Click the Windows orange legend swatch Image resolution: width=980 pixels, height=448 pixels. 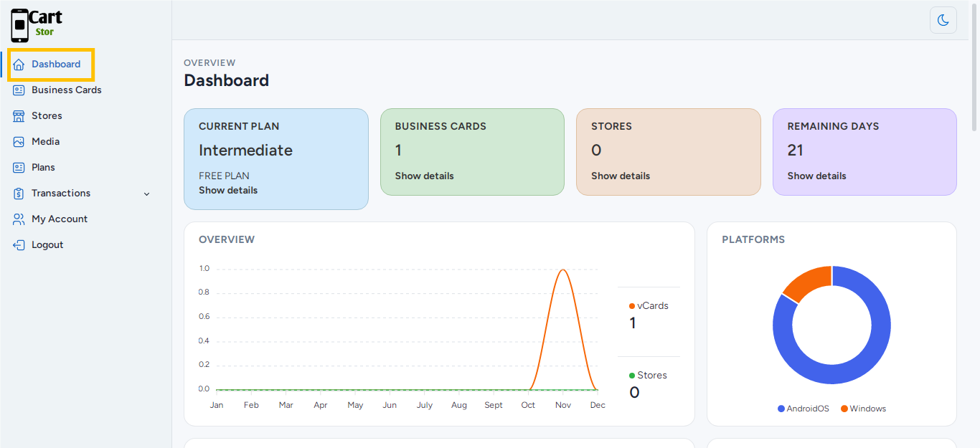tap(844, 409)
